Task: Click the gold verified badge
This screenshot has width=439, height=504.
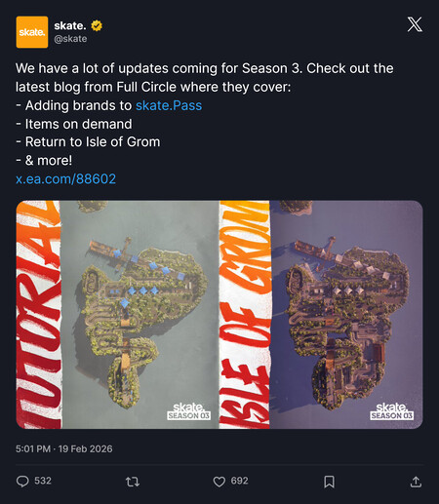Action: click(x=97, y=25)
